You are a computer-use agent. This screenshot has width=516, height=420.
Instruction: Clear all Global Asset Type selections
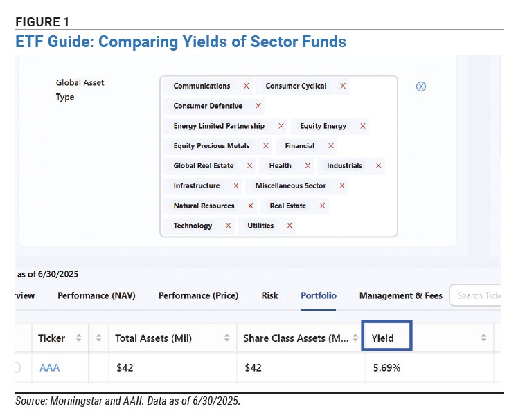421,86
